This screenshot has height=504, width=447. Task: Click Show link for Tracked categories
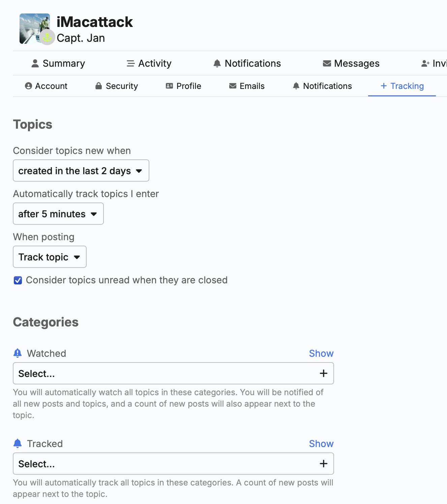tap(321, 444)
